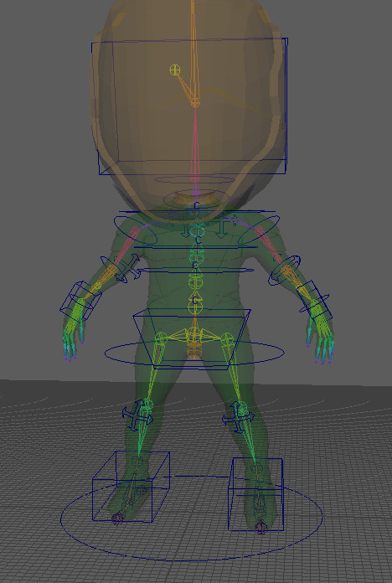
Task: Select the large box control around the head
Action: (189, 106)
